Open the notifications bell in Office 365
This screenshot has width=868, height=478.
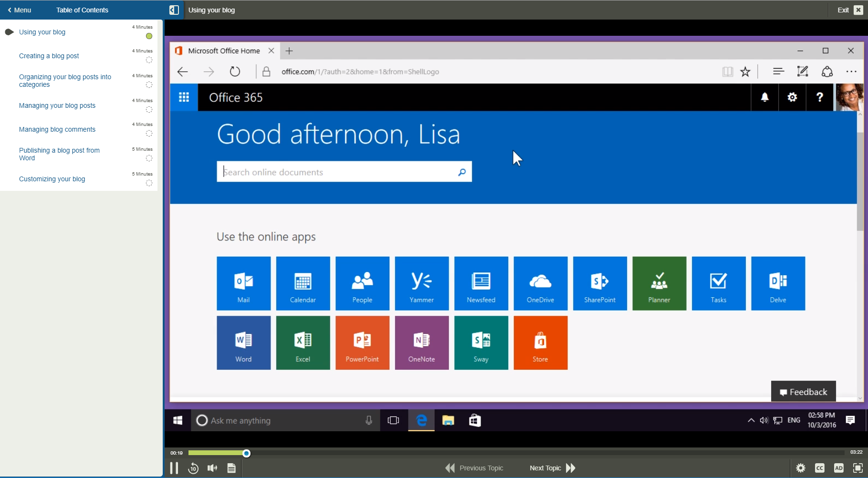[x=764, y=97]
